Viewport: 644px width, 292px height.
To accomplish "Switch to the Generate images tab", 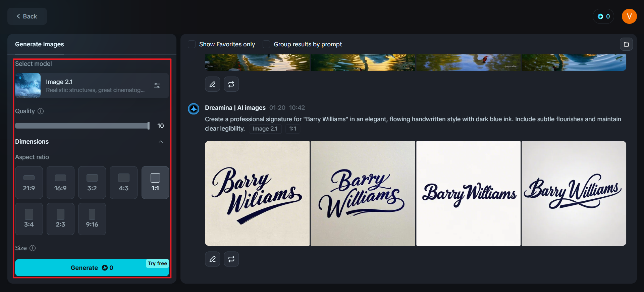I will (40, 44).
